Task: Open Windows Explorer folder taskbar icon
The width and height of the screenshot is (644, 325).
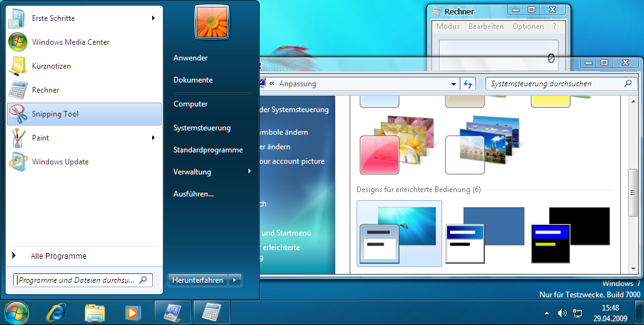Action: pyautogui.click(x=95, y=313)
